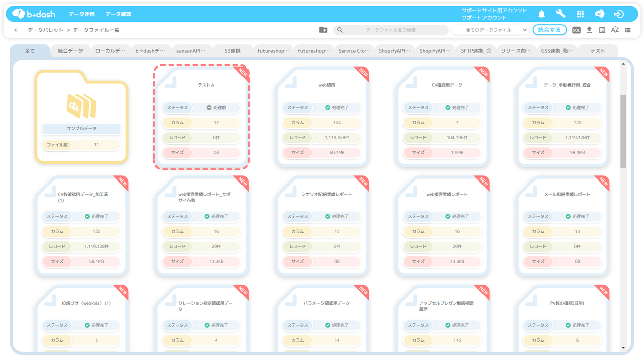Switch to the b→dashデ… tab
Screen dimensions: 644x362
[x=150, y=51]
